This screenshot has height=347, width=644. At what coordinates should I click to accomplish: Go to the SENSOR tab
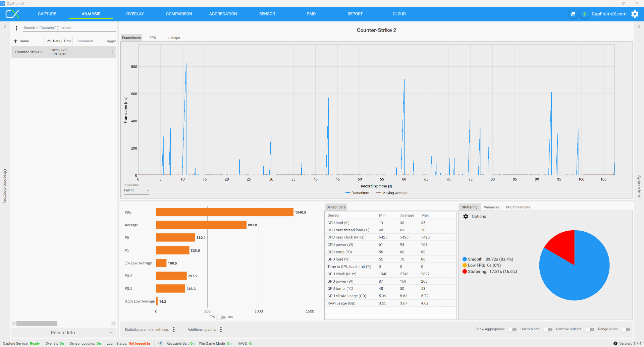[x=267, y=14]
